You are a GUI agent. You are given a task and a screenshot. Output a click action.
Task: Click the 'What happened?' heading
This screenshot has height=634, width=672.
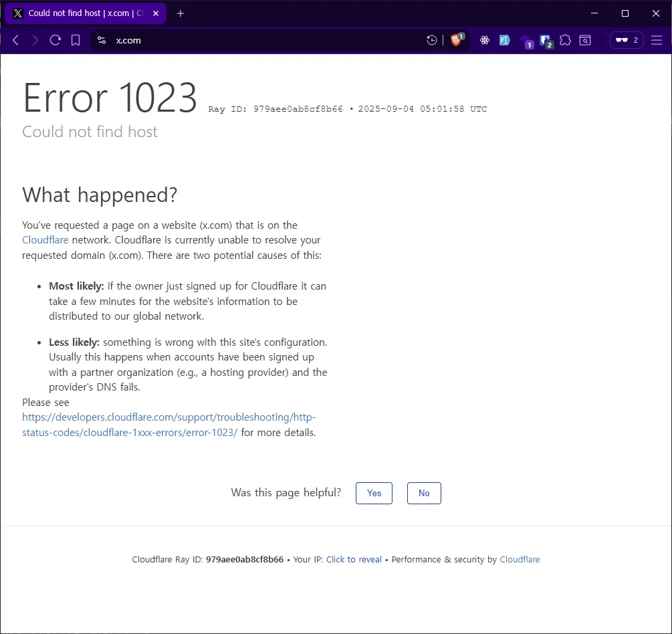(100, 195)
